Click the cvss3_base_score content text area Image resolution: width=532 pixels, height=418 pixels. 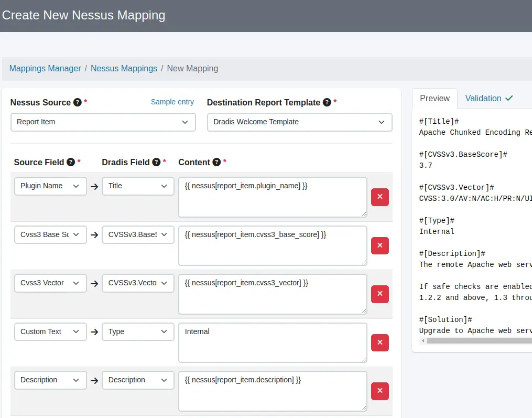273,245
